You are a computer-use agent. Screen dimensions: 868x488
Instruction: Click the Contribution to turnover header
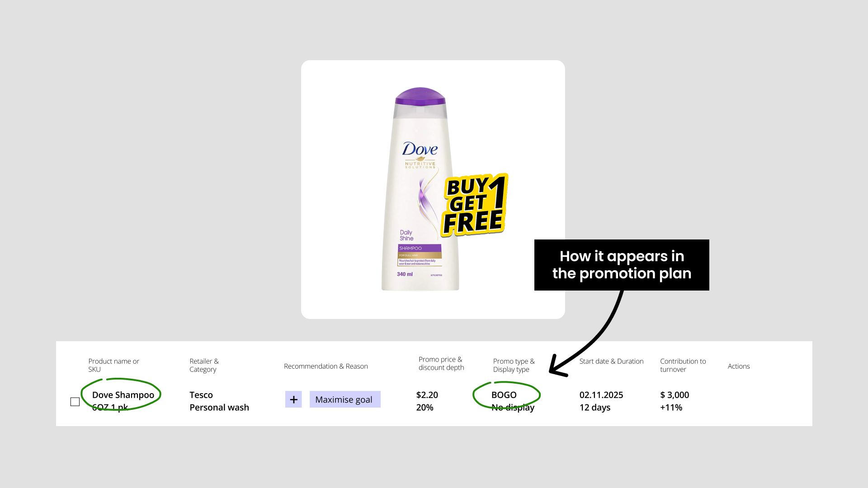click(683, 365)
